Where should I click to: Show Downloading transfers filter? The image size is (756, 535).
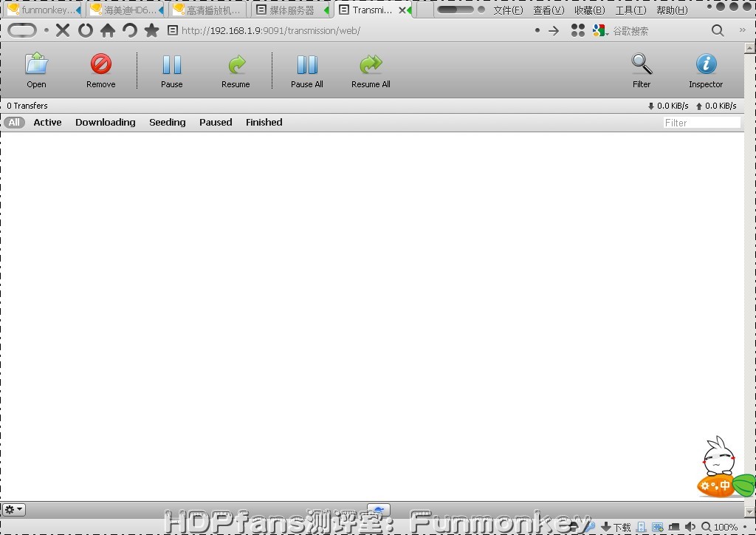[x=105, y=123]
